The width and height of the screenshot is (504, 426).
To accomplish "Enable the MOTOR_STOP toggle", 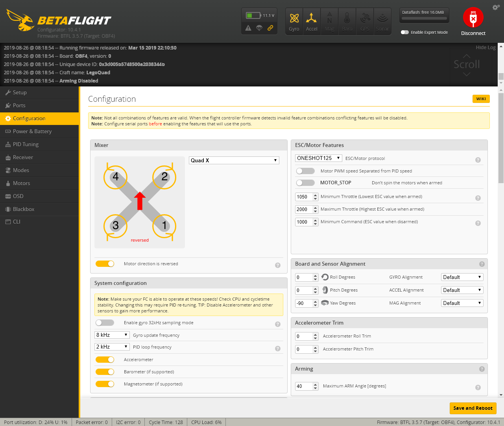I will pos(305,183).
